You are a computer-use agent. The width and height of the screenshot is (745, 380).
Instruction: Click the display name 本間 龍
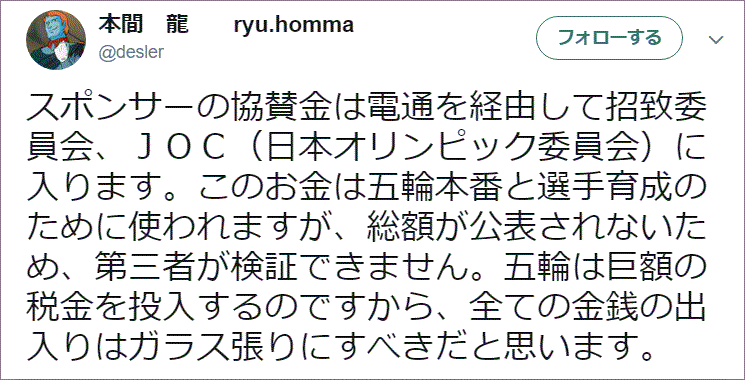click(143, 25)
